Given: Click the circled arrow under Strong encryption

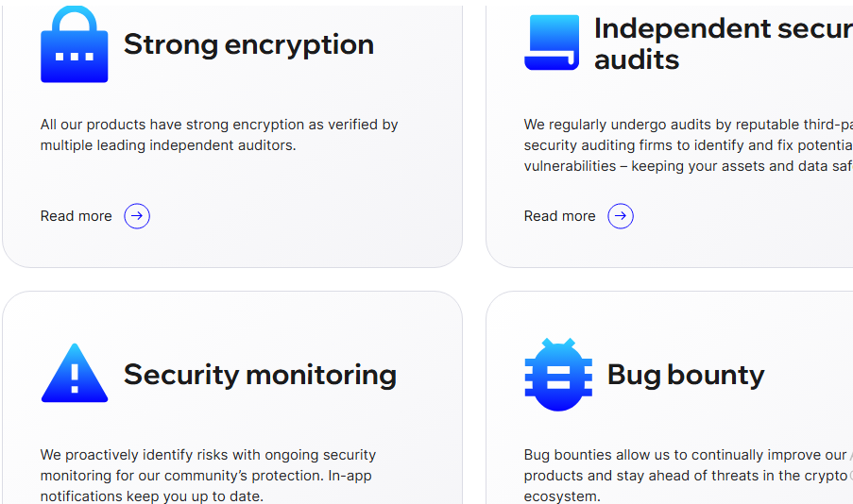Looking at the screenshot, I should (137, 216).
